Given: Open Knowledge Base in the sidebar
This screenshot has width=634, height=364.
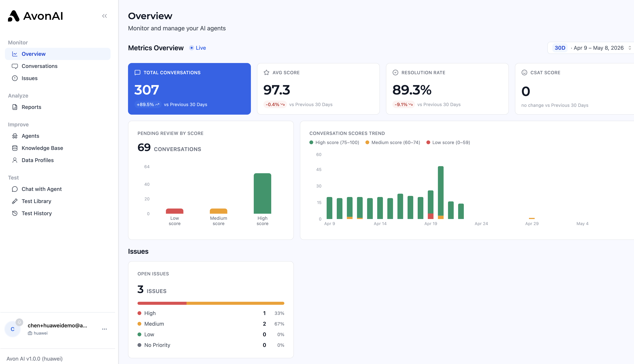Looking at the screenshot, I should click(58, 148).
